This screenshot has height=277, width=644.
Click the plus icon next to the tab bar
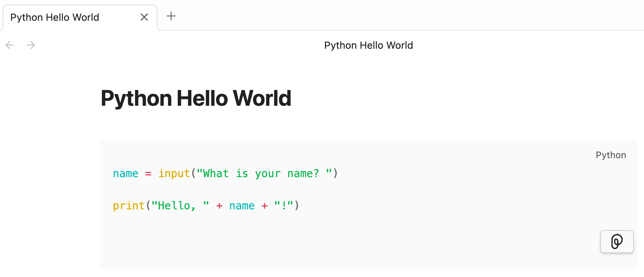[171, 16]
